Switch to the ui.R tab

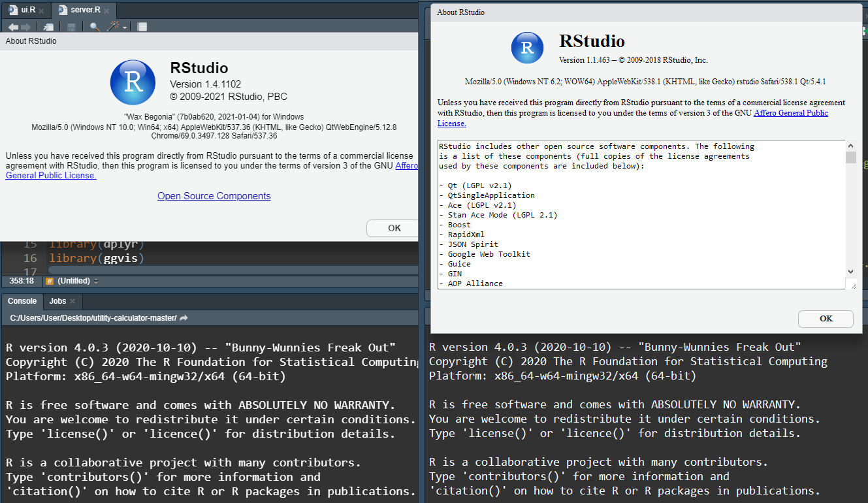point(25,10)
